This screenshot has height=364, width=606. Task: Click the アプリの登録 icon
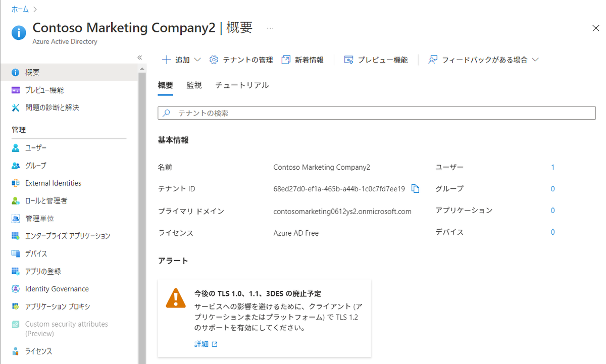point(16,271)
